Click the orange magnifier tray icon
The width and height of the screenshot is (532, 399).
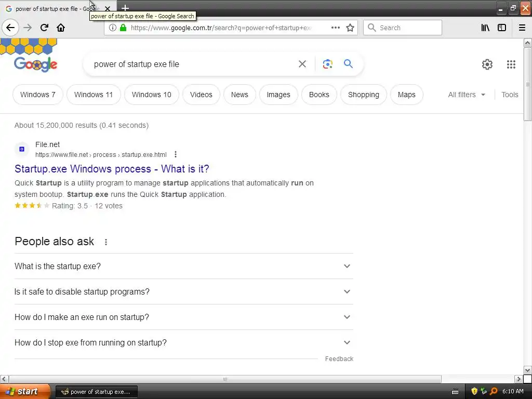point(494,391)
